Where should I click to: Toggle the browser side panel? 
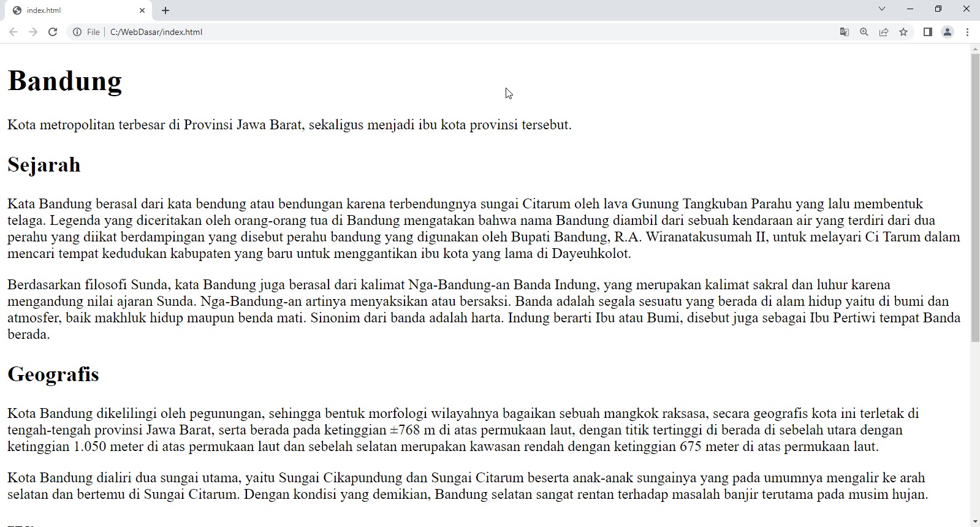coord(928,32)
